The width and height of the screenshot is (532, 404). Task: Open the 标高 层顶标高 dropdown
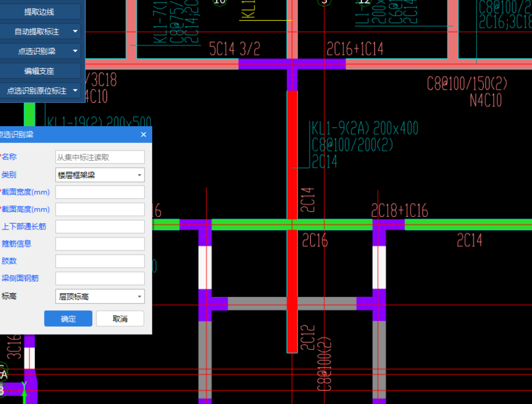(x=100, y=296)
